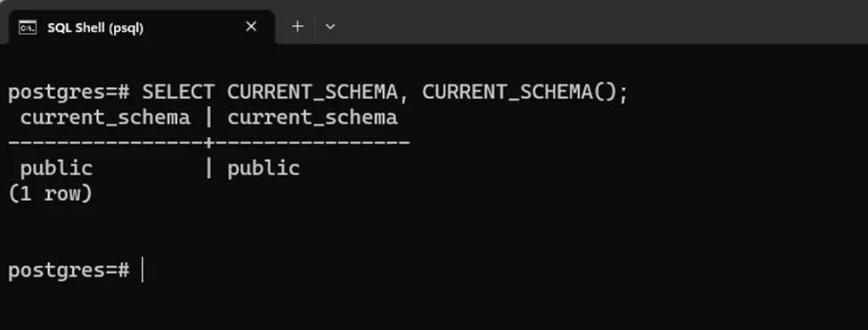Click the pipe divider between public values
Image resolution: width=868 pixels, height=330 pixels.
(208, 168)
